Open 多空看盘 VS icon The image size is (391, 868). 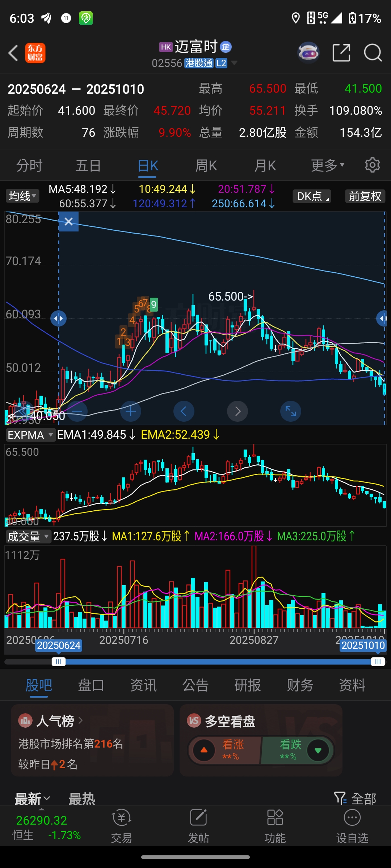[194, 721]
